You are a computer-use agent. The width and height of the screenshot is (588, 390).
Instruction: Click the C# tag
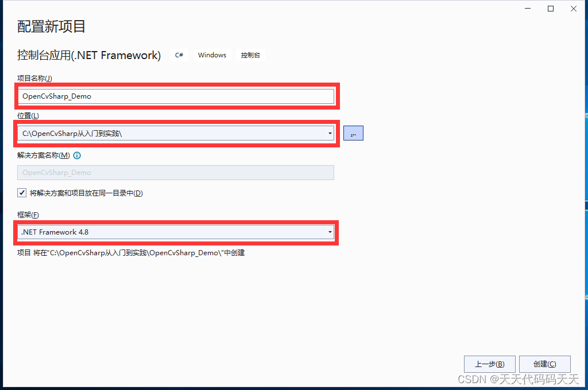[x=179, y=55]
